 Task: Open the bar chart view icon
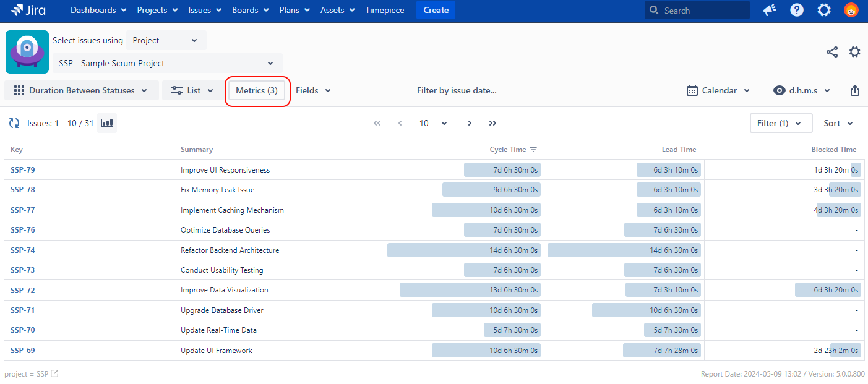pyautogui.click(x=107, y=123)
